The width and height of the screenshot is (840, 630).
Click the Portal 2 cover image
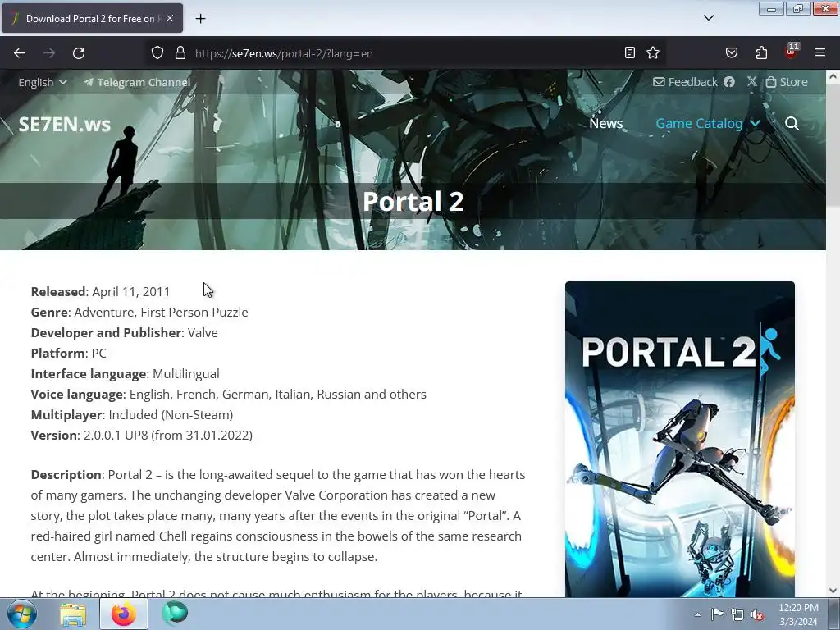click(x=680, y=439)
